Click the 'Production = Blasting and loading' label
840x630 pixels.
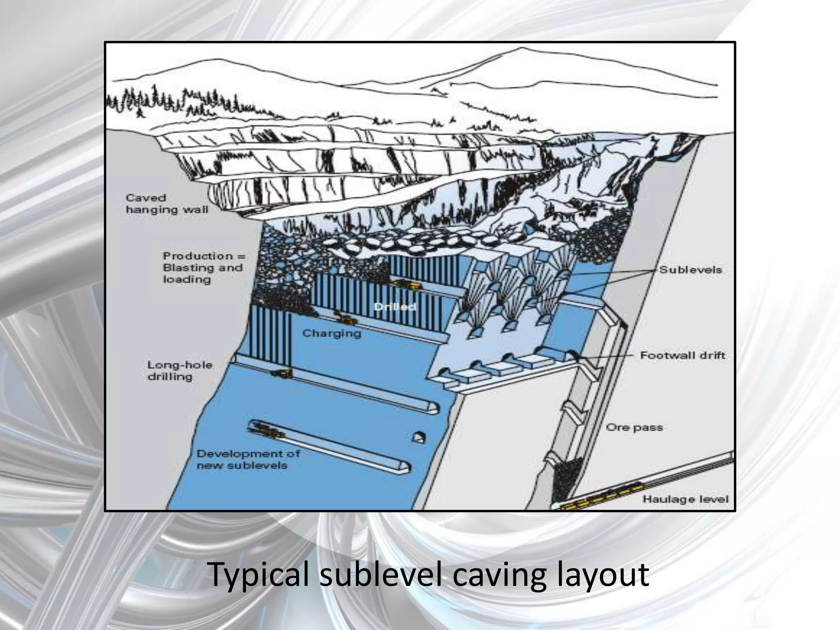click(204, 268)
